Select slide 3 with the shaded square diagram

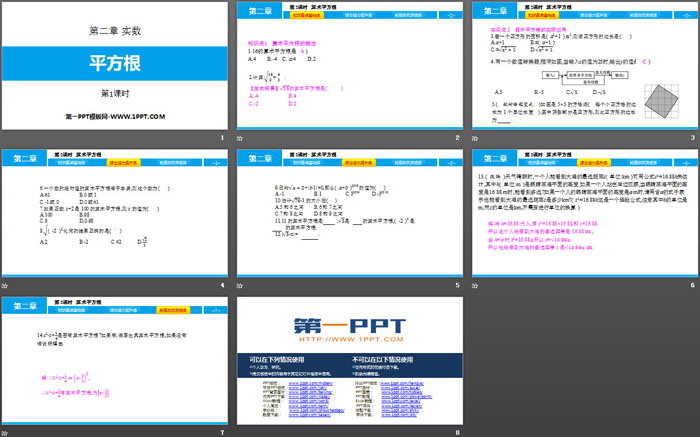click(585, 66)
